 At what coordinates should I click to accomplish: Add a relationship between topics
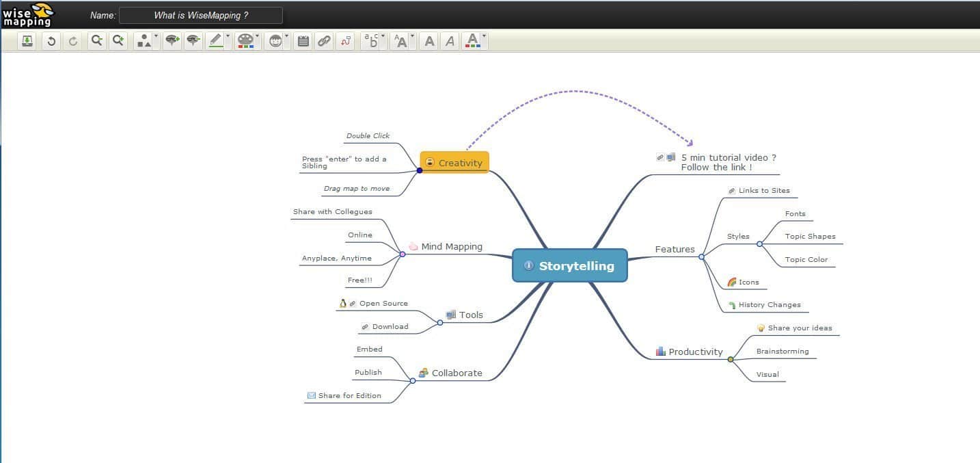pos(346,41)
